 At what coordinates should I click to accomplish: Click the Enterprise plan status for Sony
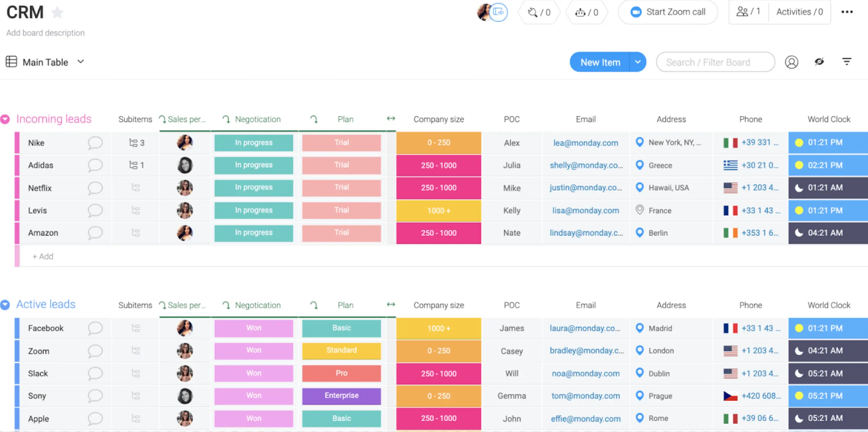pyautogui.click(x=341, y=396)
